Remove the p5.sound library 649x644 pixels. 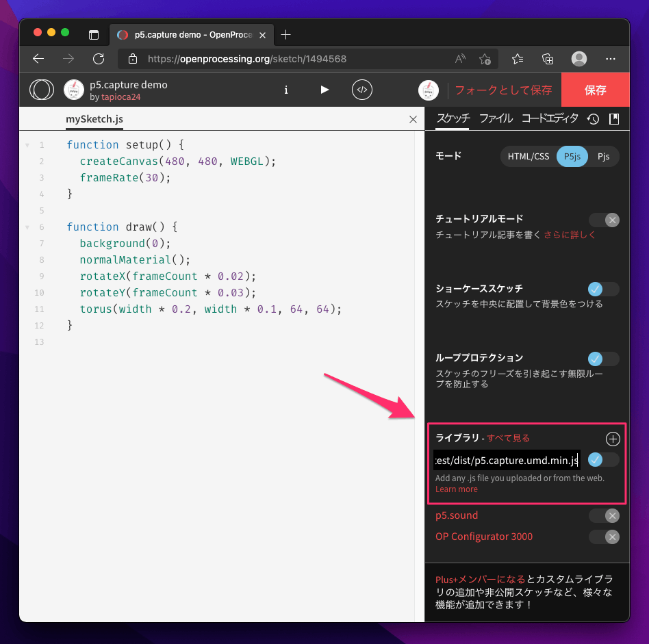pyautogui.click(x=604, y=515)
